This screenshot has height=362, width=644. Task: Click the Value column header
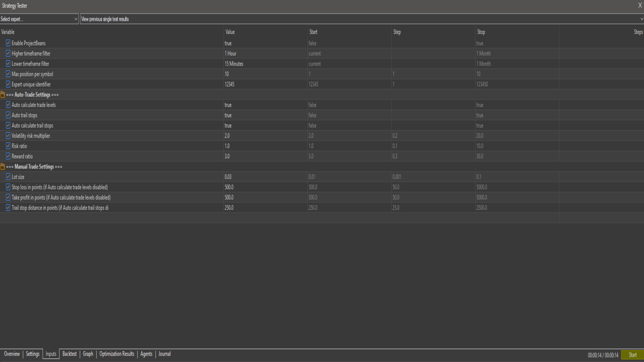[x=230, y=32]
